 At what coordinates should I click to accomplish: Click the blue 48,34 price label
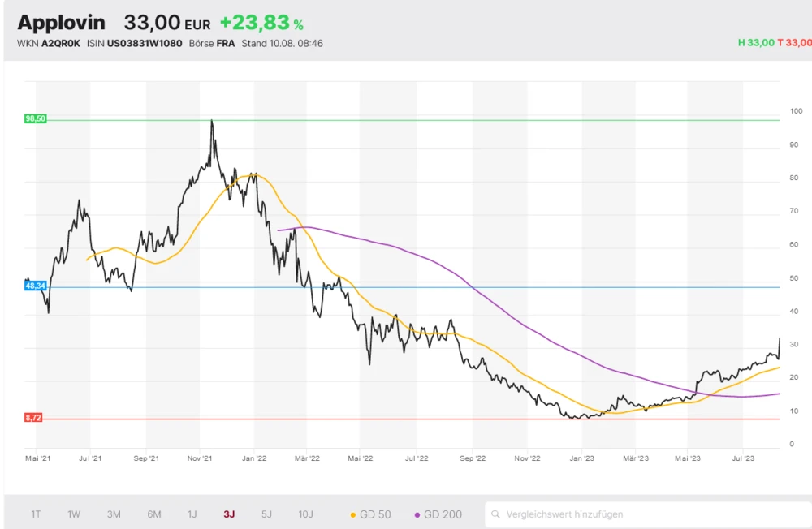(36, 286)
